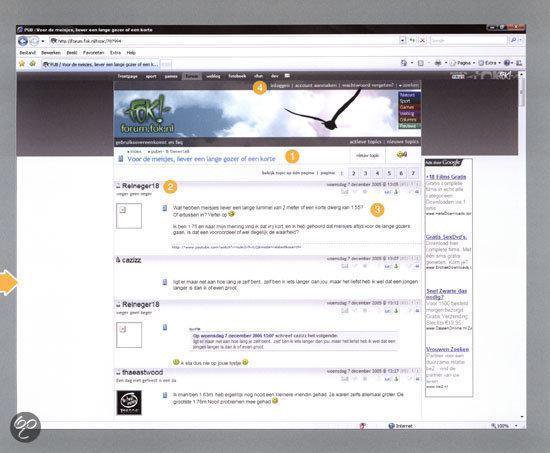The height and width of the screenshot is (453, 550).
Task: Click the post icon in cazizz's reply
Action: (165, 281)
